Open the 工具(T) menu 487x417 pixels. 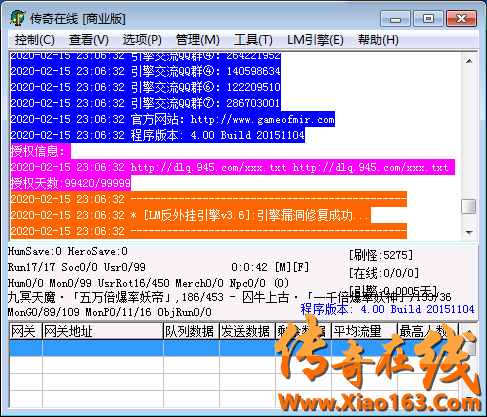[253, 40]
